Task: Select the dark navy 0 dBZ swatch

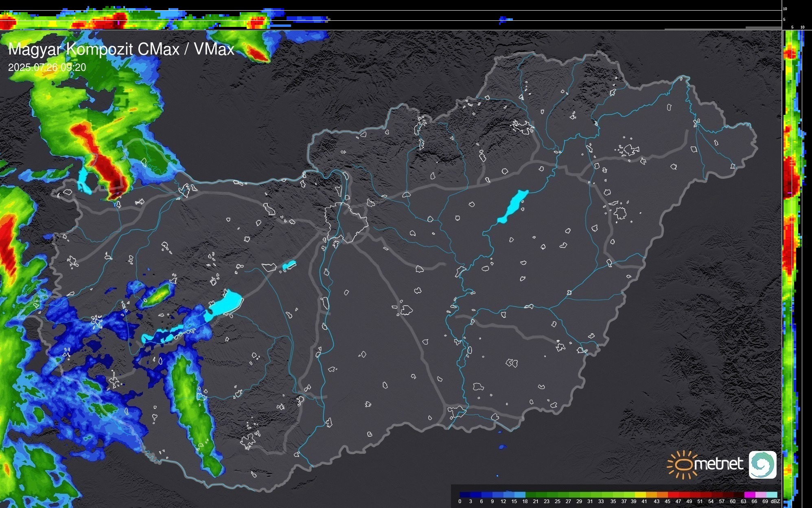Action: (465, 495)
